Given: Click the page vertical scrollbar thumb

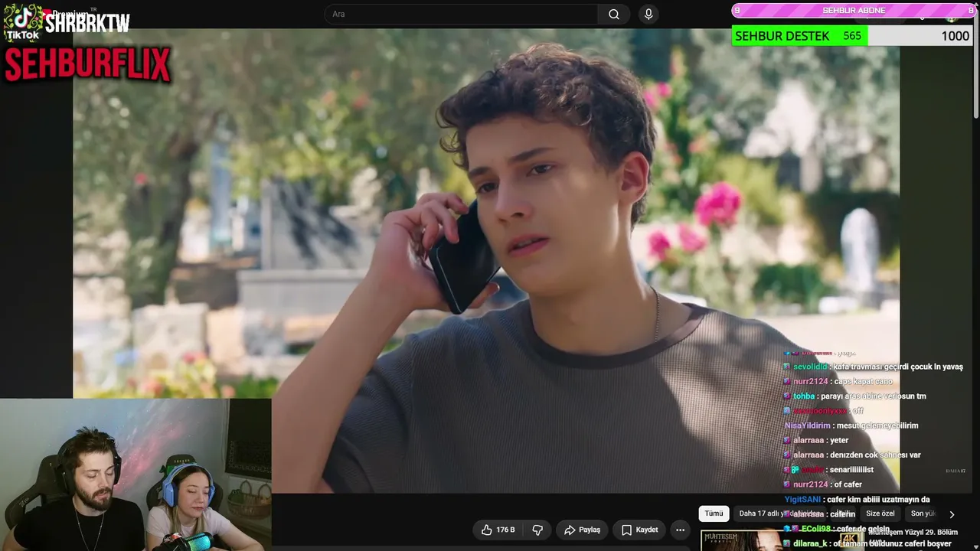Looking at the screenshot, I should [975, 63].
